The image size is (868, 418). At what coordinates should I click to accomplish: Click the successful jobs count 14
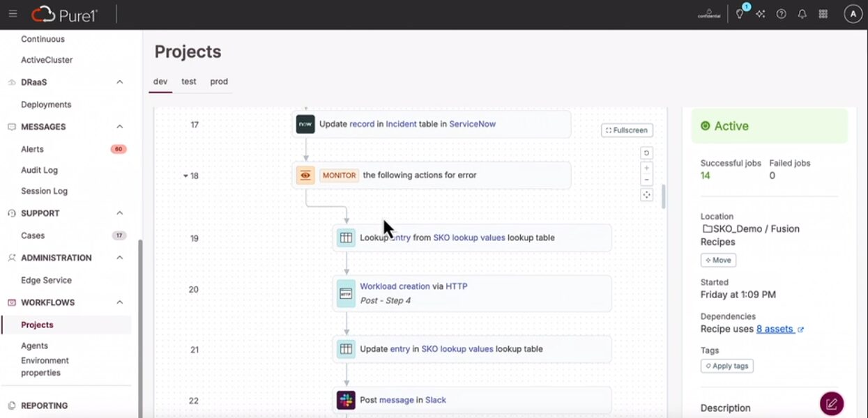pyautogui.click(x=706, y=176)
